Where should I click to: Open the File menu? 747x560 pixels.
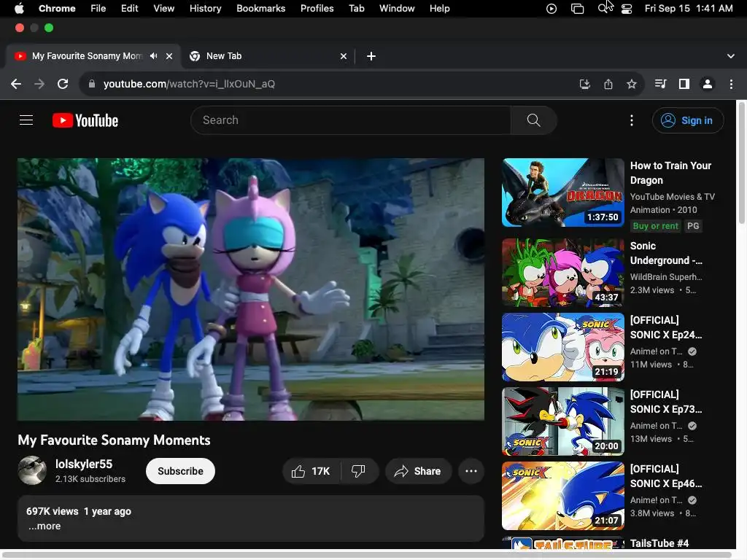pyautogui.click(x=98, y=8)
